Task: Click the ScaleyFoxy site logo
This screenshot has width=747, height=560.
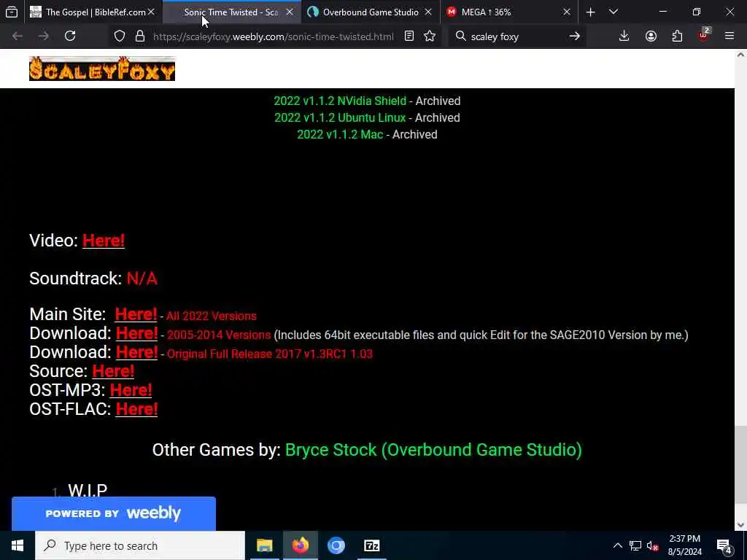Action: 102,69
